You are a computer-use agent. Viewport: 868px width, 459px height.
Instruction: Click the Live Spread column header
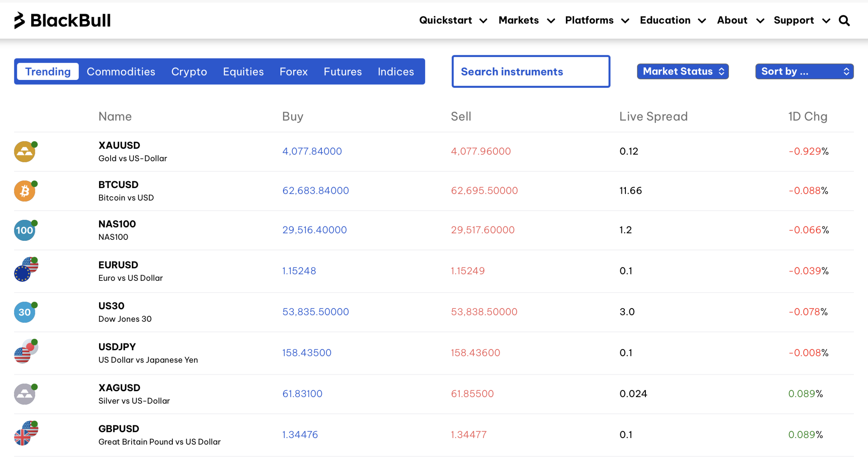click(653, 117)
